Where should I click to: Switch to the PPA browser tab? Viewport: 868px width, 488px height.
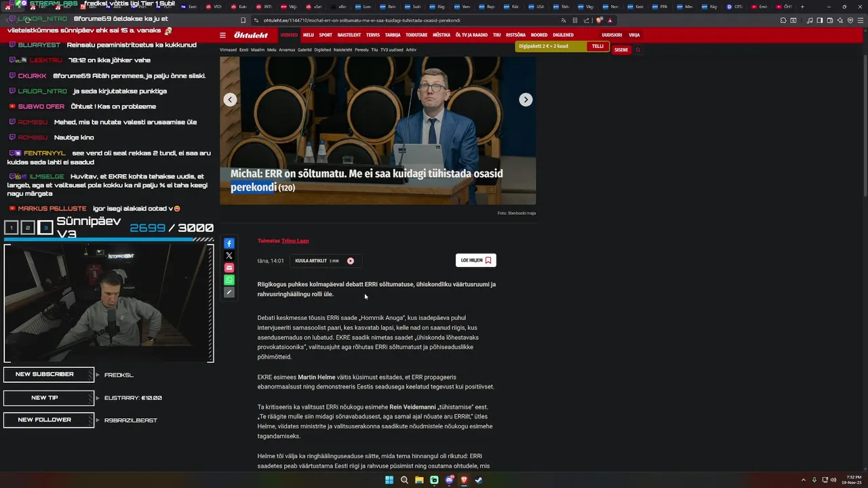tap(659, 7)
